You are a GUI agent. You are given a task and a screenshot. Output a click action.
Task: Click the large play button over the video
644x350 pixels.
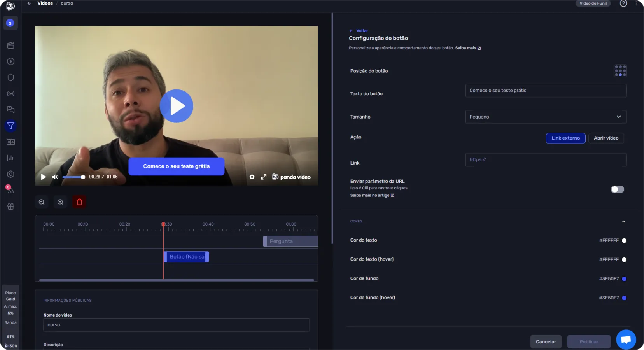click(177, 106)
